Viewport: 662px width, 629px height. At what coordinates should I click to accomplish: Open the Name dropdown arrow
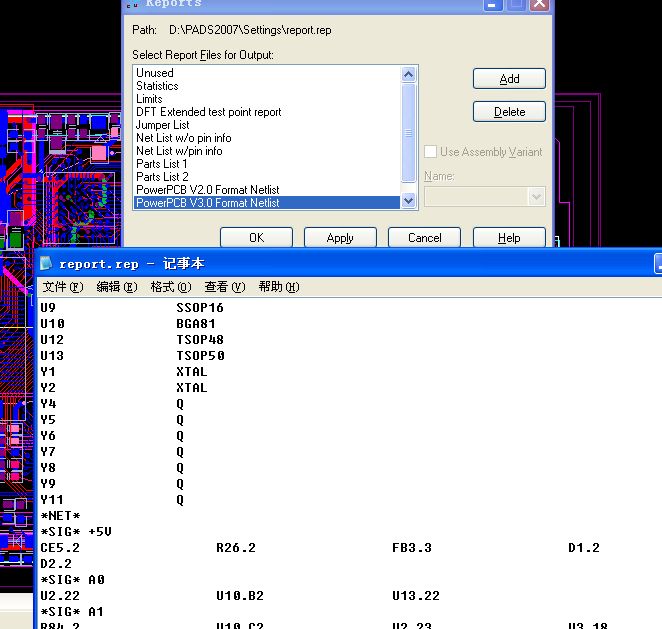(536, 197)
